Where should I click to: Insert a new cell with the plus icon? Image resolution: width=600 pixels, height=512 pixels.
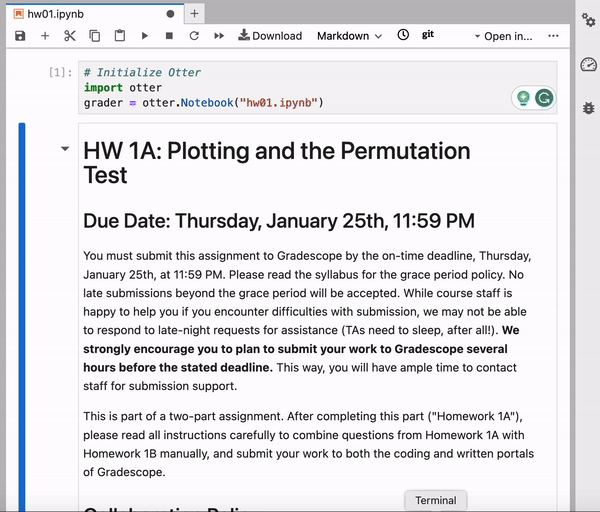45,36
